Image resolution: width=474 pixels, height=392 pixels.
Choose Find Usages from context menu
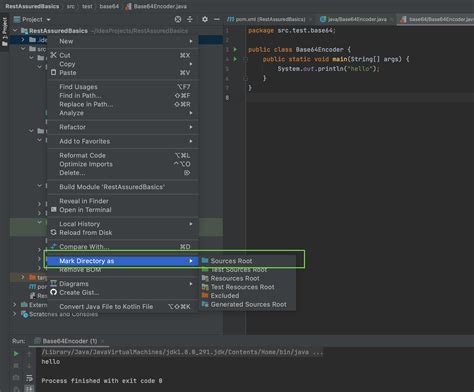123,87
